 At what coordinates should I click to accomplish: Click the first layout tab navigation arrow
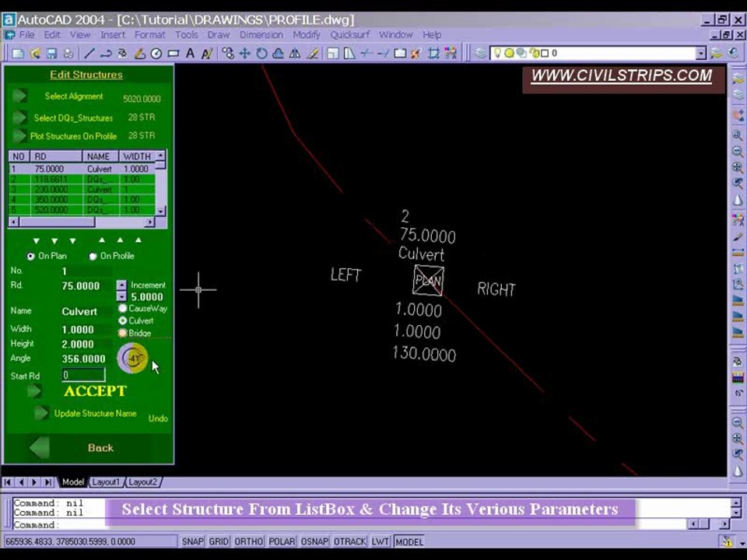click(x=8, y=482)
